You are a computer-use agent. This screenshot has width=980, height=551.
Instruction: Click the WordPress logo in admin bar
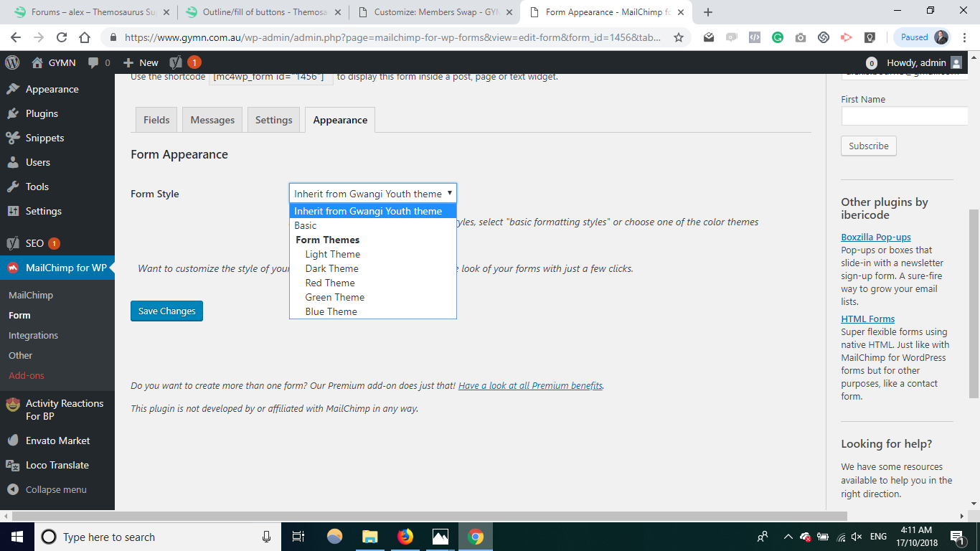[x=12, y=62]
